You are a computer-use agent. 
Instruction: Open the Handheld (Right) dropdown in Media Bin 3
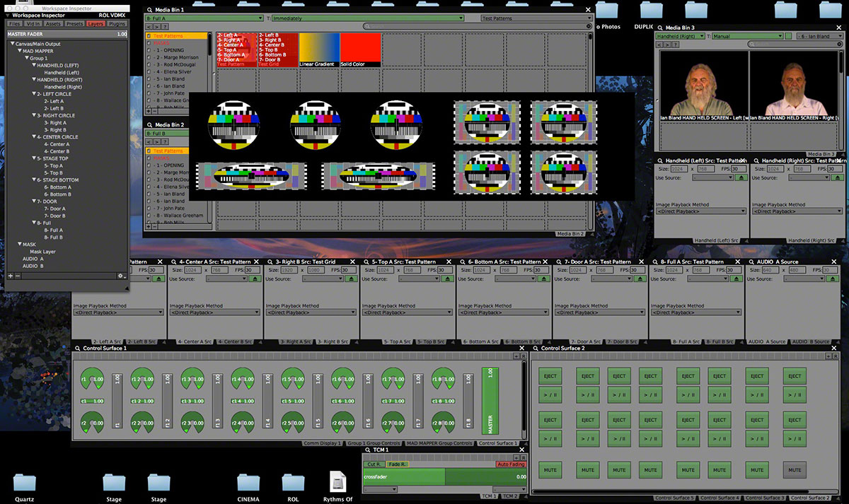(x=680, y=35)
